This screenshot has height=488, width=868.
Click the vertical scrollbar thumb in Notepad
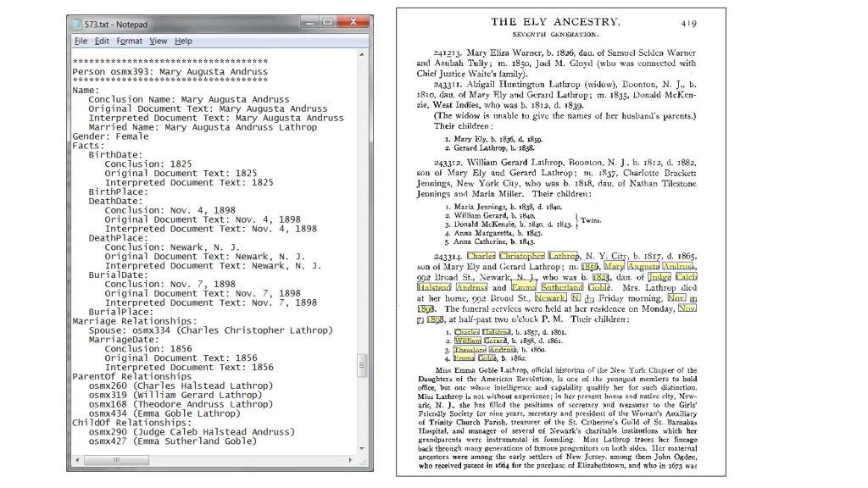tap(364, 366)
